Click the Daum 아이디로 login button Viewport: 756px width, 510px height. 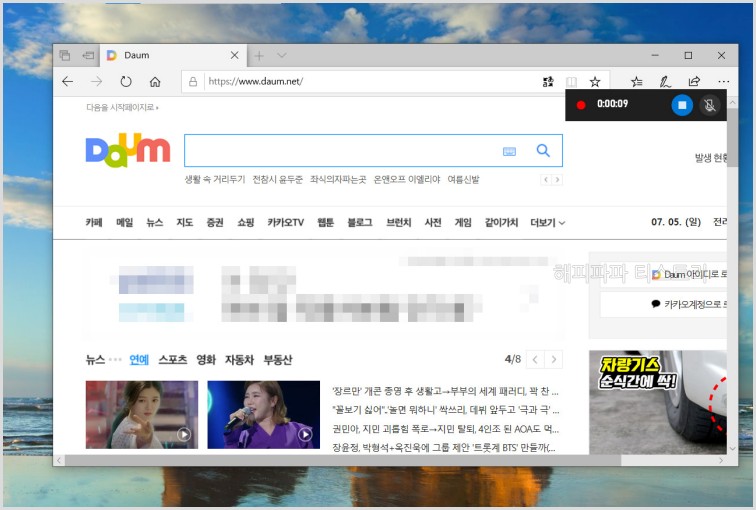tap(663, 275)
